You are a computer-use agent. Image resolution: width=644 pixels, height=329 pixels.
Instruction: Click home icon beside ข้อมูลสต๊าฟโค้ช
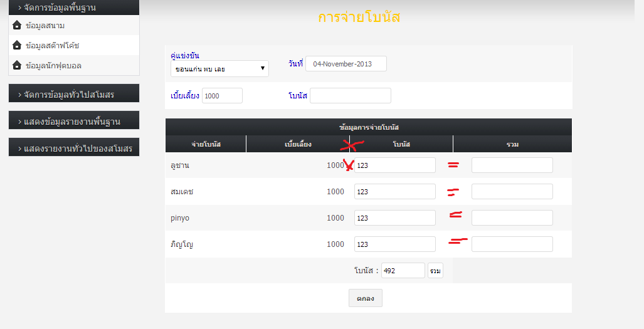click(x=17, y=45)
